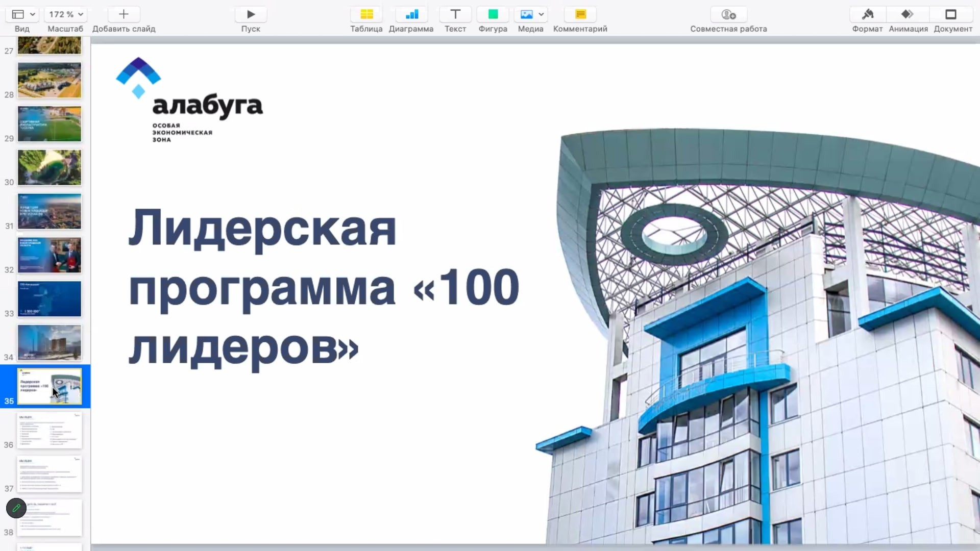Click the green pencil annotation button
The image size is (980, 551).
point(16,508)
